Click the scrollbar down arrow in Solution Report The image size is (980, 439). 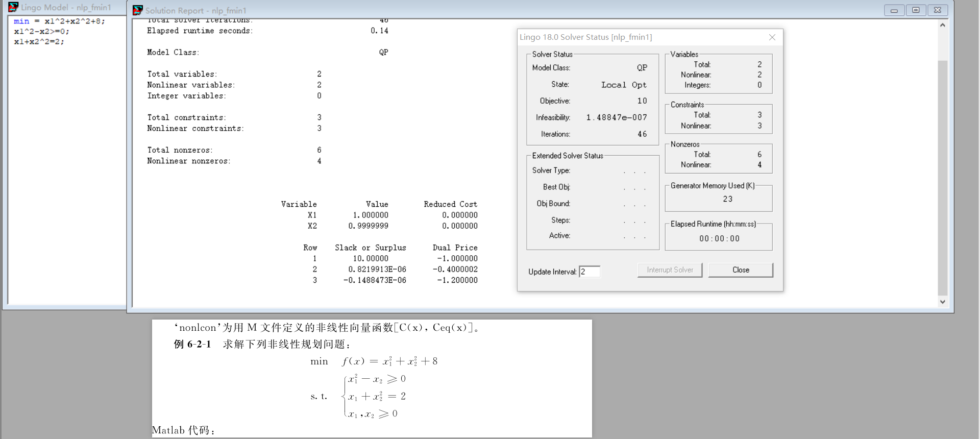pos(943,302)
